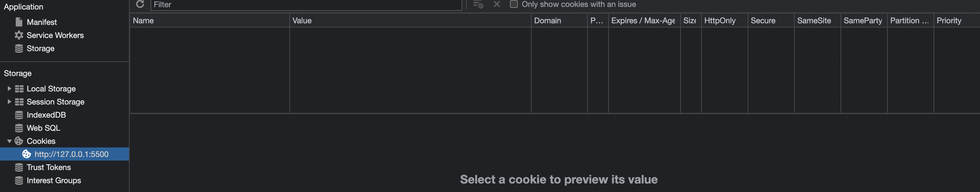The height and width of the screenshot is (192, 980).
Task: Expand the Local Storage tree arrow
Action: 9,88
